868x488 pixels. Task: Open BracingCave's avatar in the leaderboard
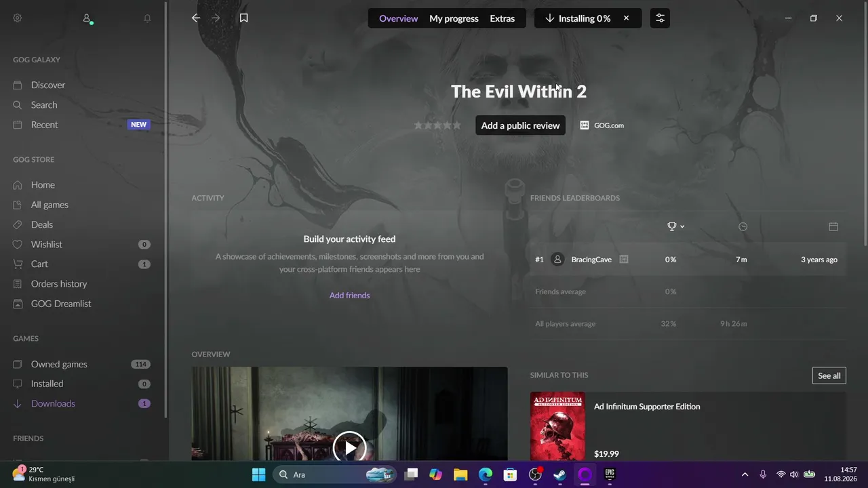[x=557, y=260]
